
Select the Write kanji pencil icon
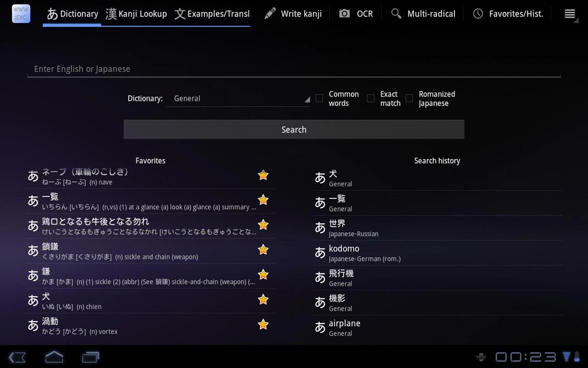click(270, 13)
